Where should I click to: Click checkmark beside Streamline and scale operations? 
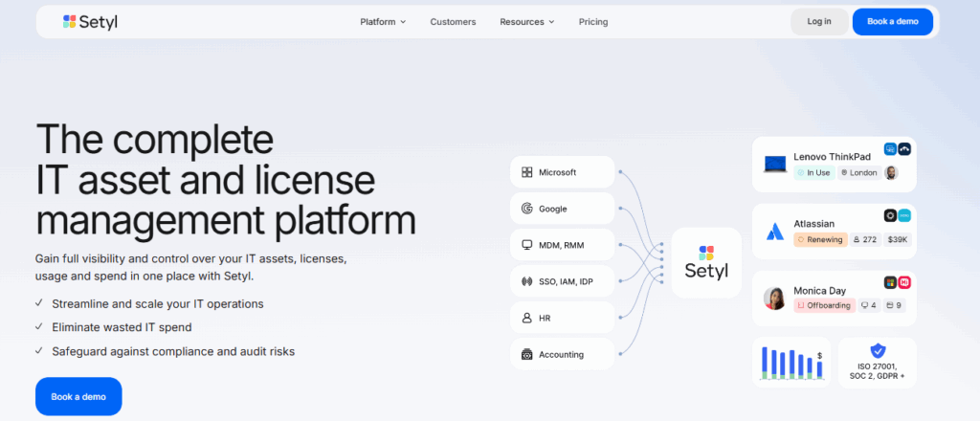(39, 303)
